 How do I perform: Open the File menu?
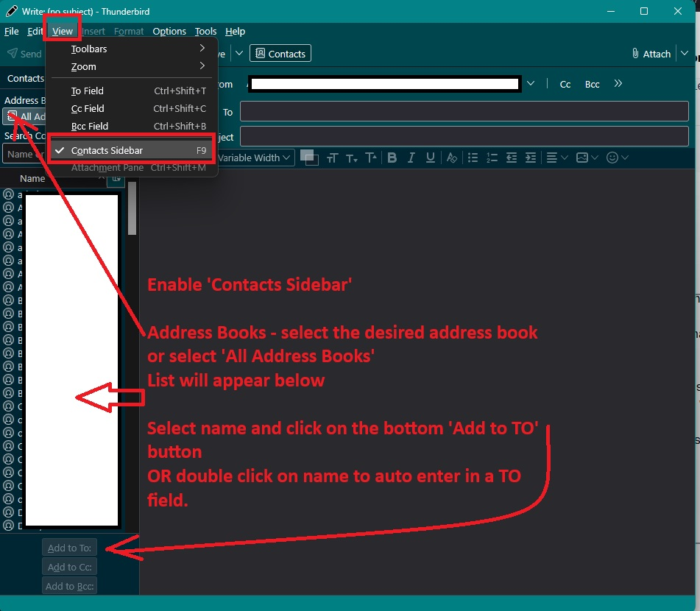(11, 31)
